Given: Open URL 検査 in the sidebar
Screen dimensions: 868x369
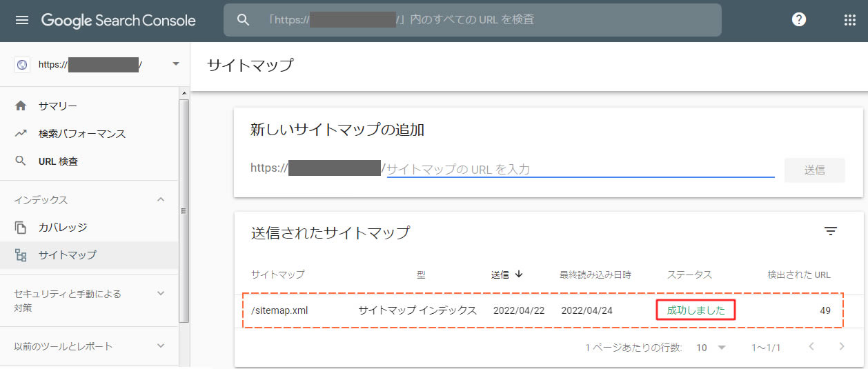Looking at the screenshot, I should pos(89,161).
